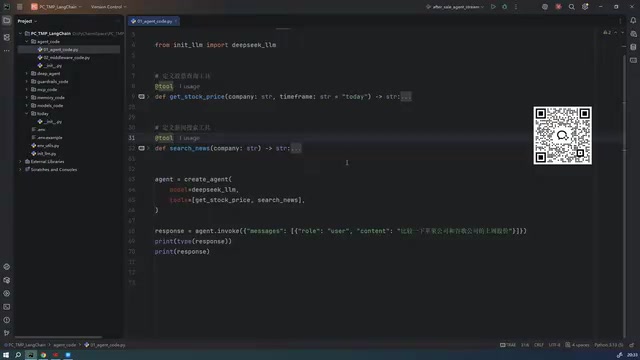Click the QR code image overlay

click(562, 136)
